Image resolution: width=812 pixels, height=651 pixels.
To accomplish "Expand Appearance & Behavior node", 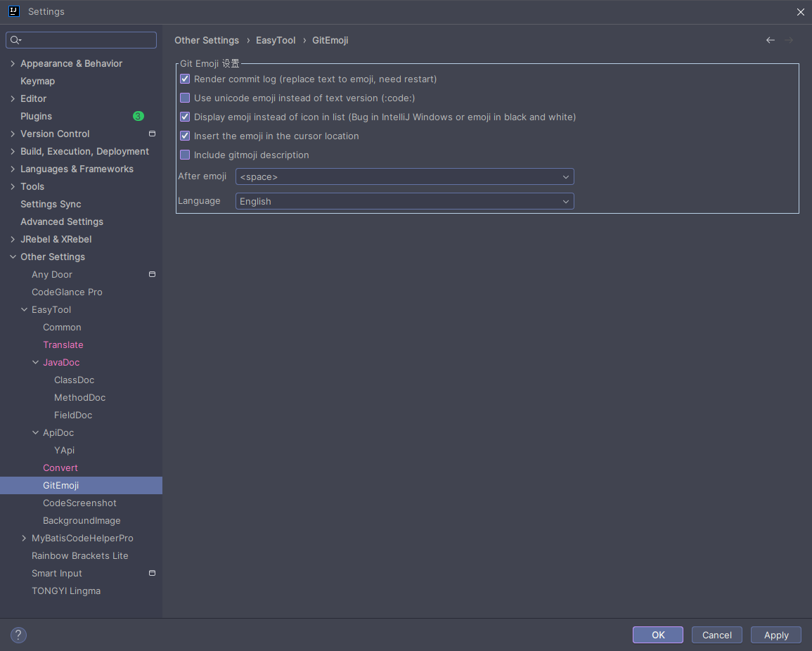I will (13, 63).
